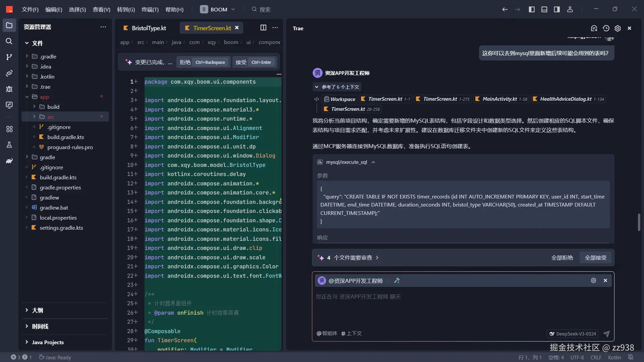Viewport: 644px width, 362px height.
Task: Click the Kotlin language mode in status bar
Action: pos(614,357)
